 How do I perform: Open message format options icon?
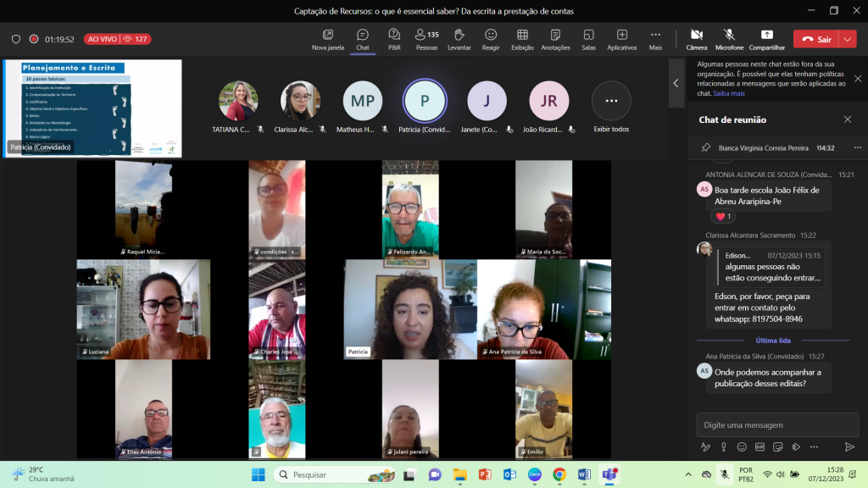tap(705, 447)
